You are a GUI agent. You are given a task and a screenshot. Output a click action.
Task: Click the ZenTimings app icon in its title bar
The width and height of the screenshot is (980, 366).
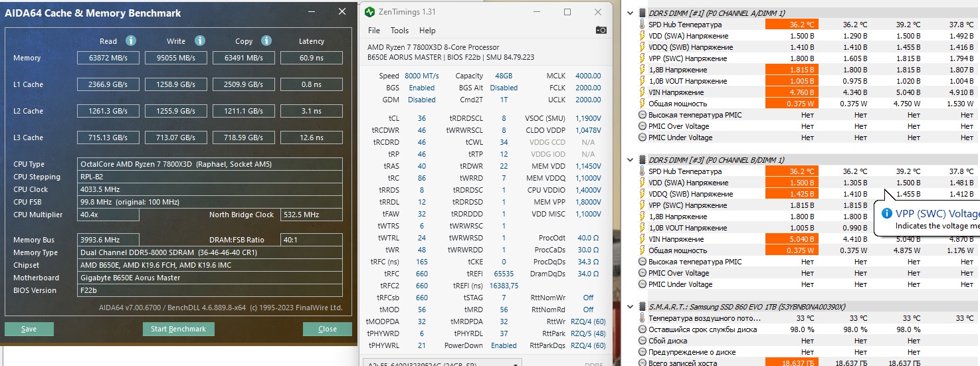[371, 12]
